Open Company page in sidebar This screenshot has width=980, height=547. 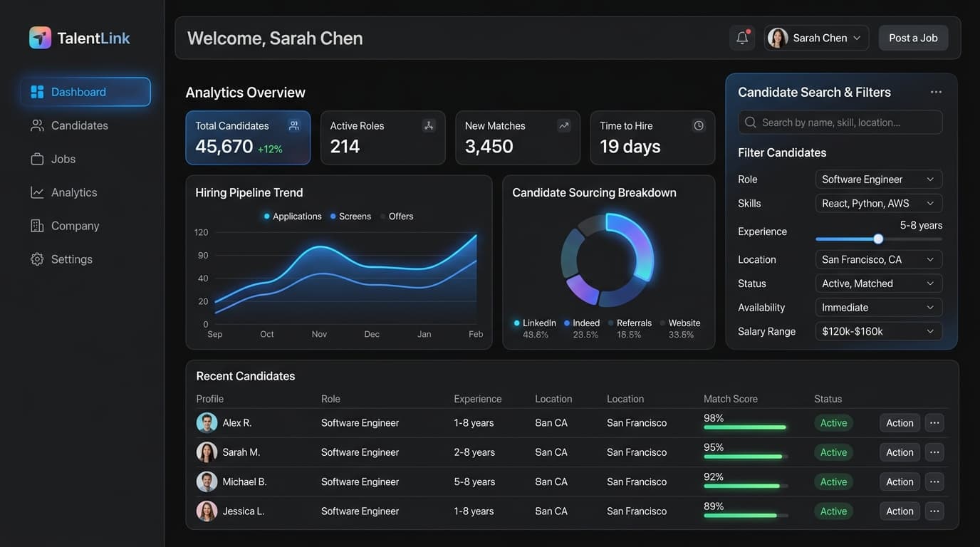click(65, 226)
